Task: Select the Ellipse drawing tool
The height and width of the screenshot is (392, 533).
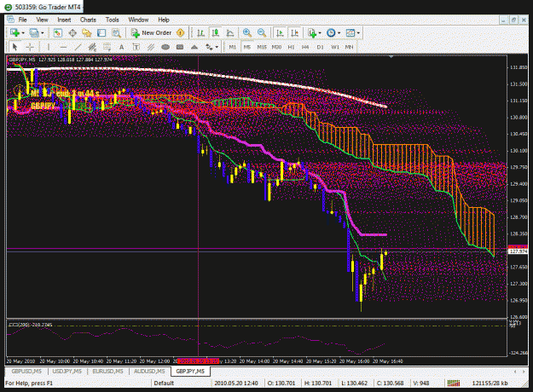Action: [x=165, y=47]
